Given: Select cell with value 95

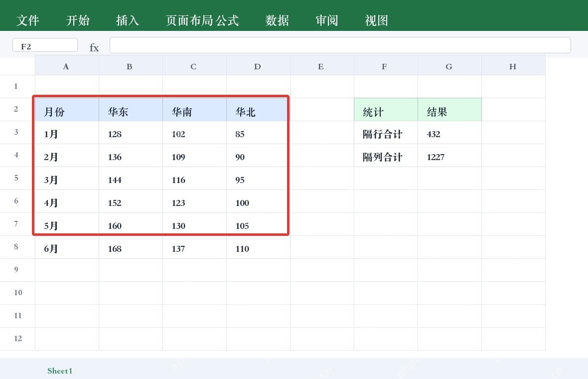Looking at the screenshot, I should click(258, 178).
